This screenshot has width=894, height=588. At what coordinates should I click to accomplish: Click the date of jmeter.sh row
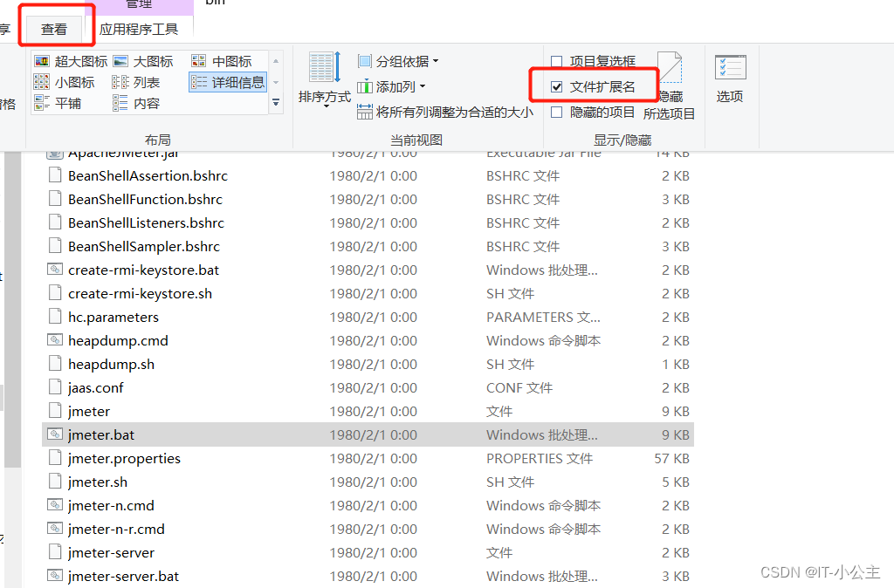pyautogui.click(x=374, y=482)
